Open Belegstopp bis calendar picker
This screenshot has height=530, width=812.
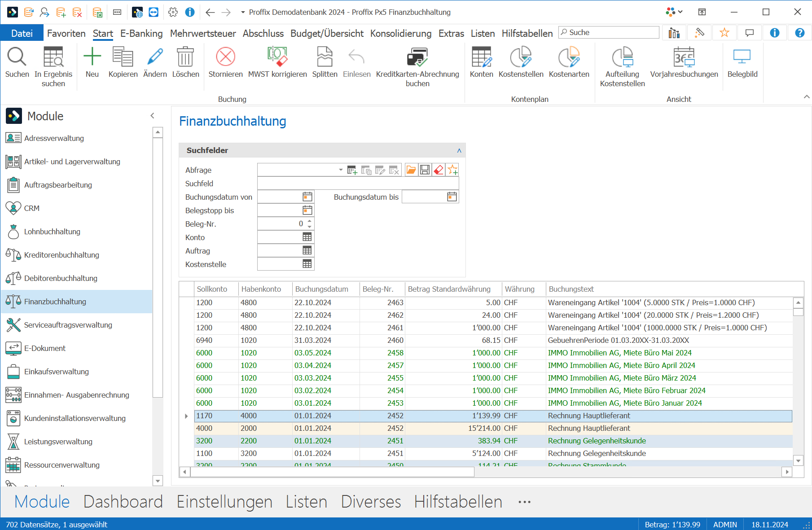(307, 210)
